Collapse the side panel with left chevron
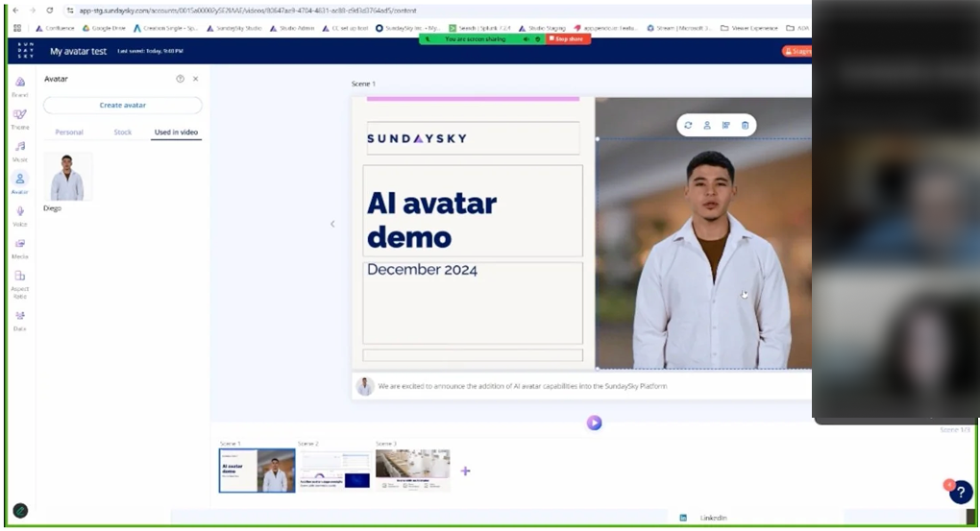This screenshot has height=531, width=980. 332,224
